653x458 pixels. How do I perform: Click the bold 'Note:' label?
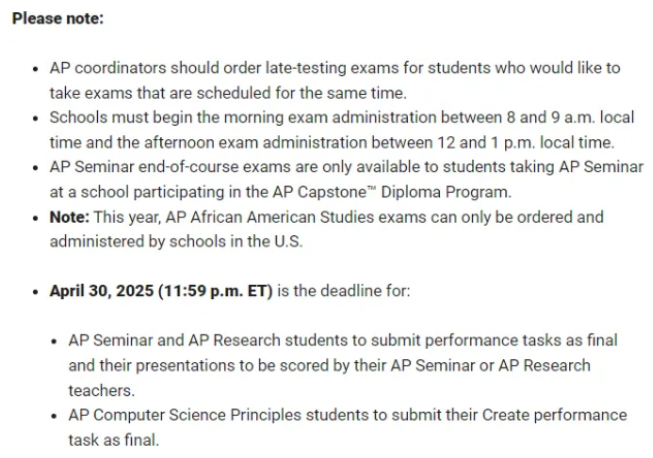[69, 217]
